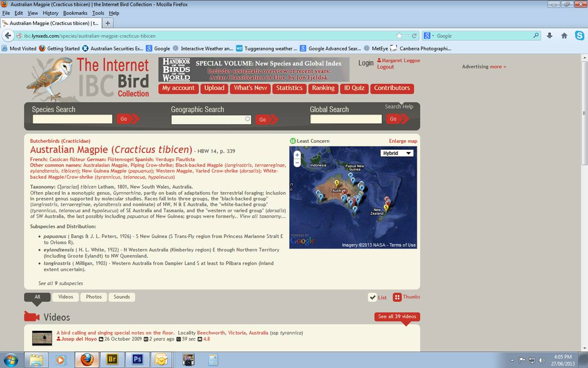
Task: Open the Hybrid map type dropdown
Action: pos(397,153)
